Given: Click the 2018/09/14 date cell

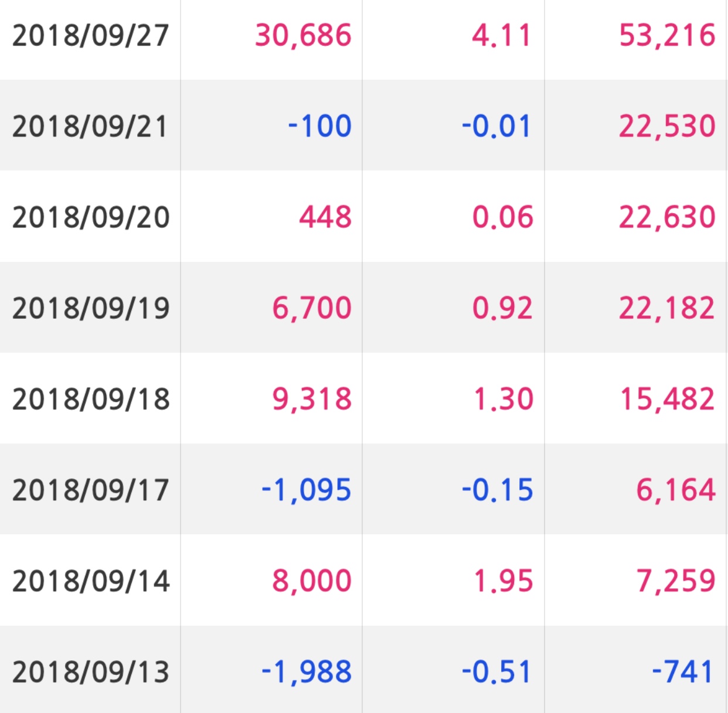Looking at the screenshot, I should [x=91, y=581].
